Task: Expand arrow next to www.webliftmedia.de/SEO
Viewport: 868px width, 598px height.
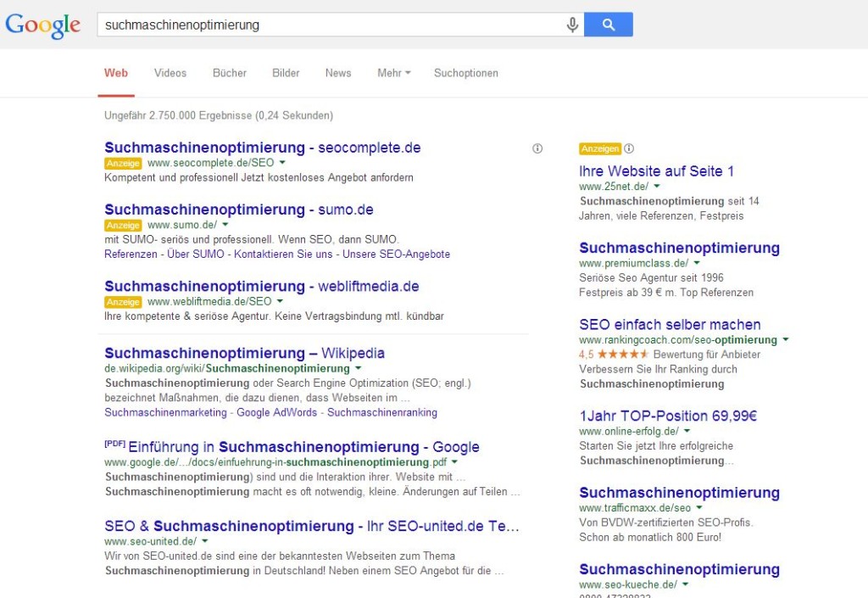Action: 280,300
